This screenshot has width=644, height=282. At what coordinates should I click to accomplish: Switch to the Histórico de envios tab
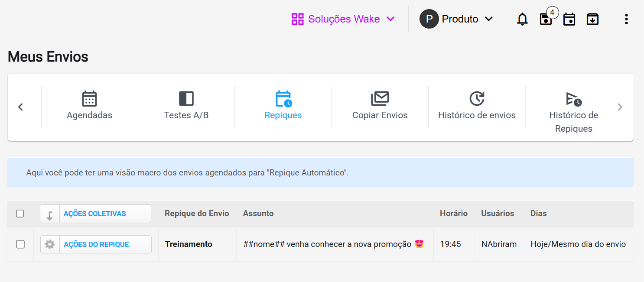click(x=477, y=107)
